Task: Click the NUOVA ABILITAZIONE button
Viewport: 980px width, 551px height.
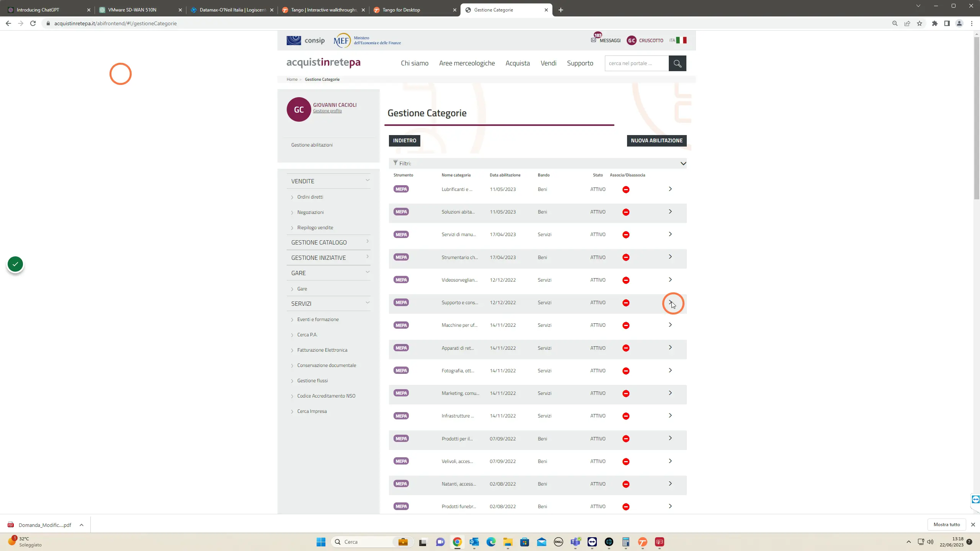Action: pos(657,140)
